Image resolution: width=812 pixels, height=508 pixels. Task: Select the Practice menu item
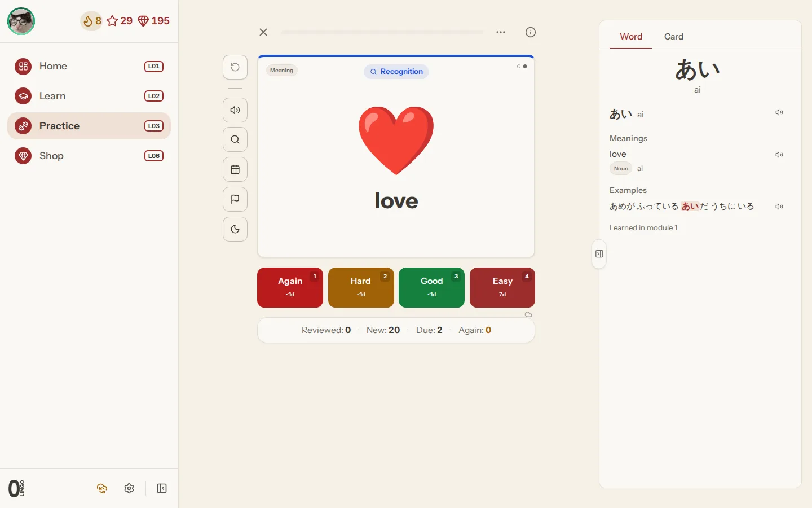click(x=89, y=126)
